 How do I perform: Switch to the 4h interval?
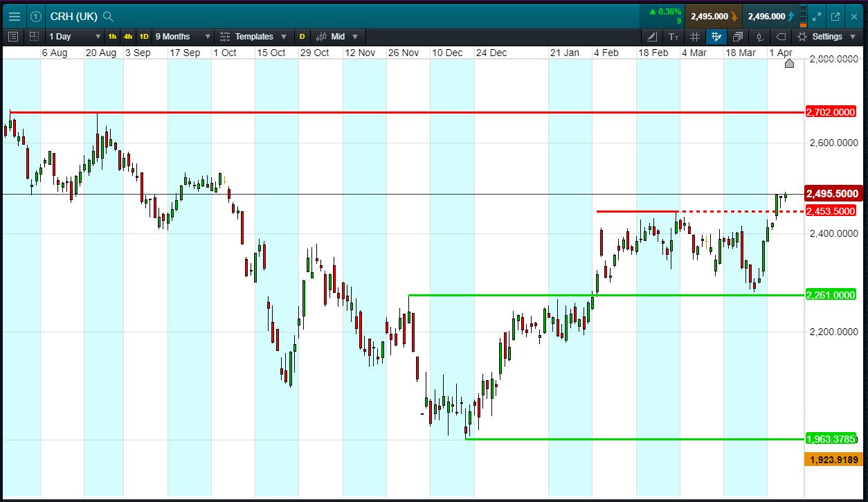click(128, 37)
